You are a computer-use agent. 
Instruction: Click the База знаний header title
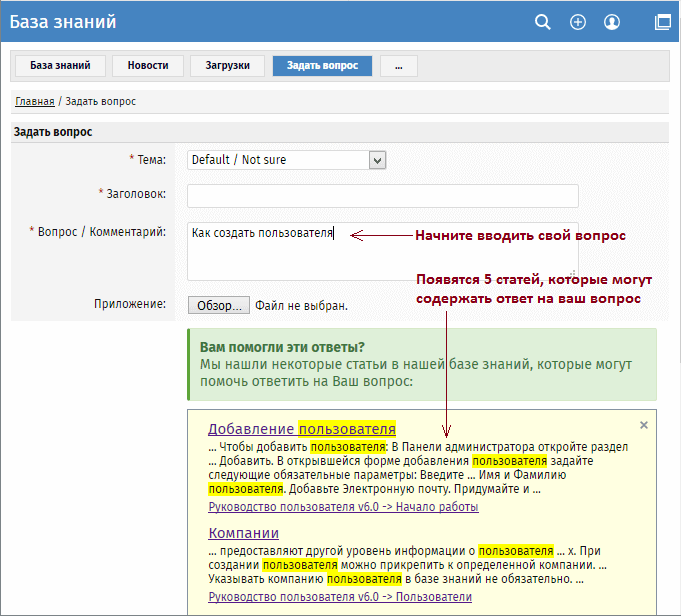[x=63, y=21]
